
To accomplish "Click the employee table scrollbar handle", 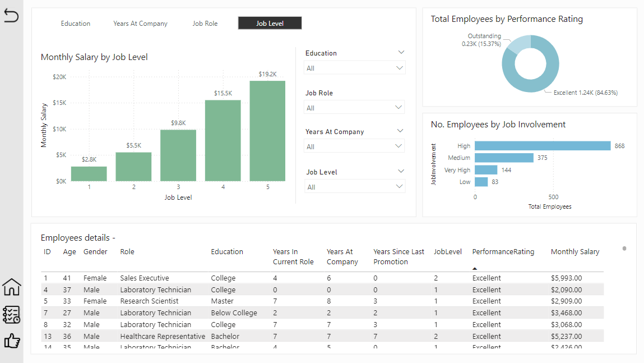I will pos(624,249).
